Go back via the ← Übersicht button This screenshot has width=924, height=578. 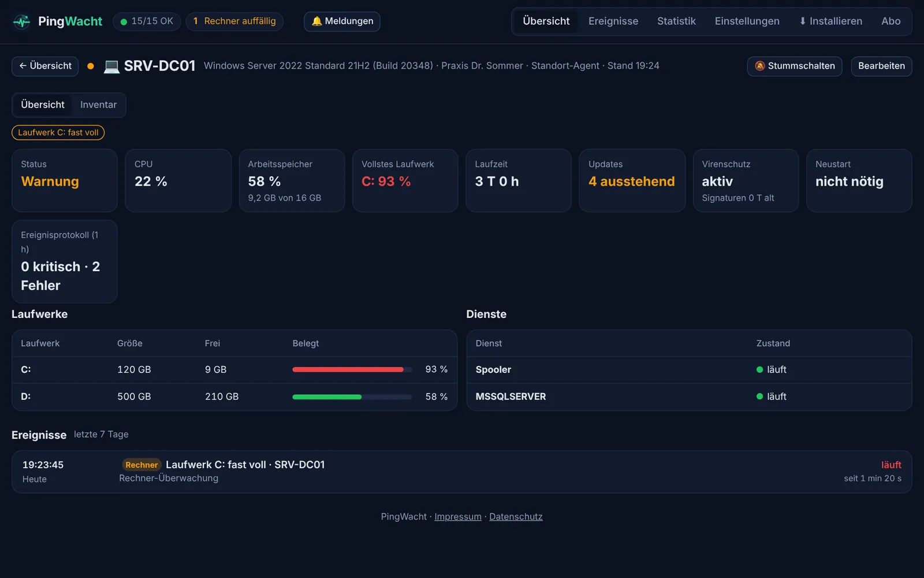pyautogui.click(x=45, y=66)
